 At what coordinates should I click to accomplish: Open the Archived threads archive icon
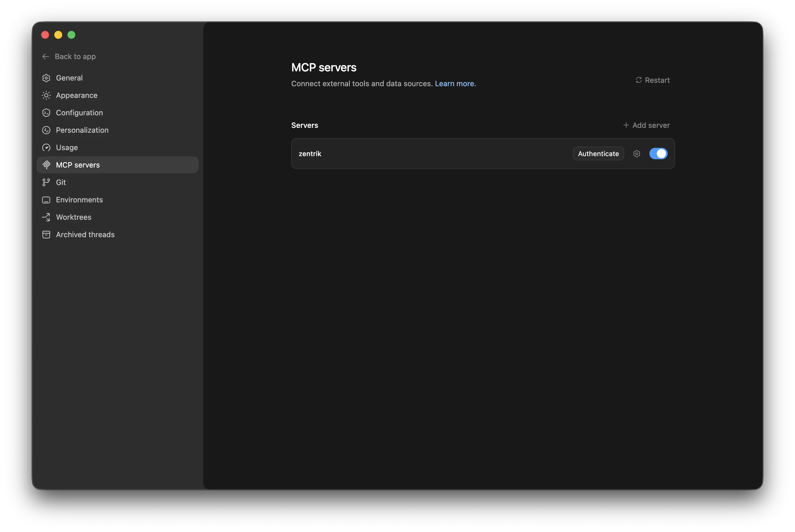46,234
